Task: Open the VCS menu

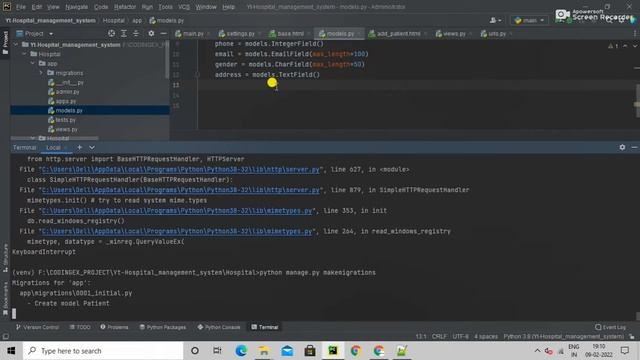Action: tap(184, 7)
